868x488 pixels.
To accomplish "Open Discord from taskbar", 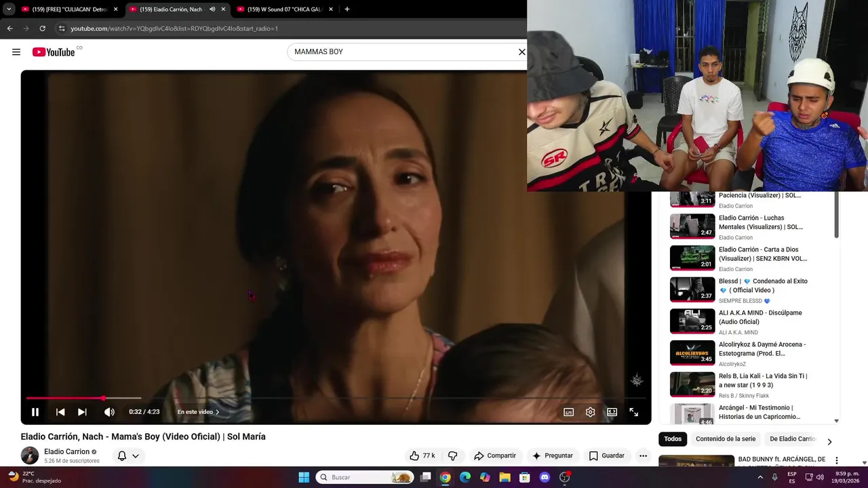I will (x=545, y=477).
